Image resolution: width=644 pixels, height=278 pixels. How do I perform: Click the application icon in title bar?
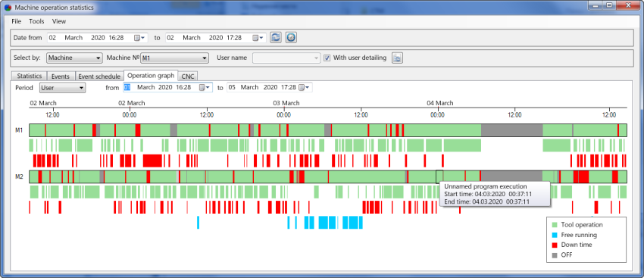8,8
